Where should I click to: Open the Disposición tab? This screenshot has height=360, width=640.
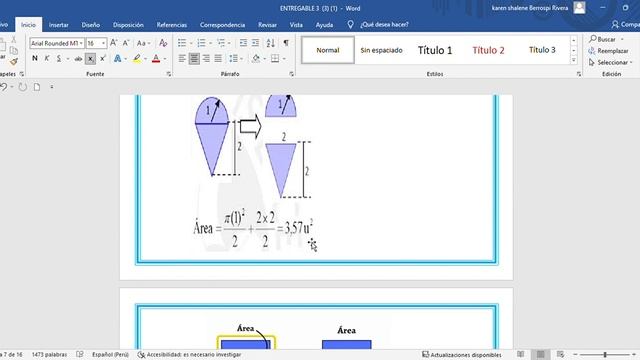(128, 24)
